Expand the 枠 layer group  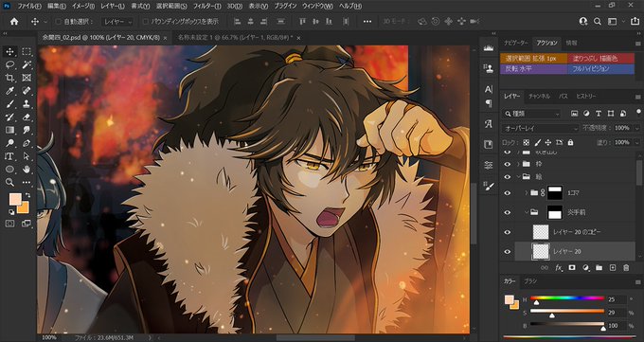(518, 164)
